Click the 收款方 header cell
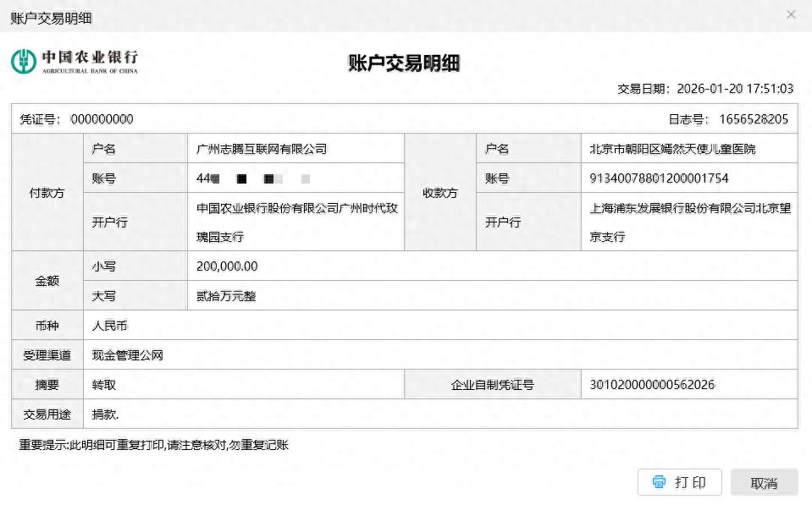This screenshot has height=505, width=812. [x=440, y=193]
